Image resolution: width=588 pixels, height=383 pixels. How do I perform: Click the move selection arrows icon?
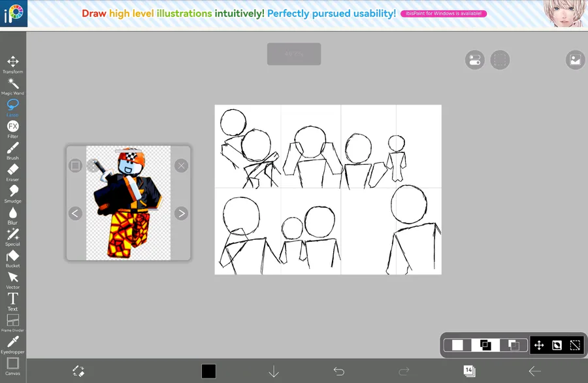point(539,345)
